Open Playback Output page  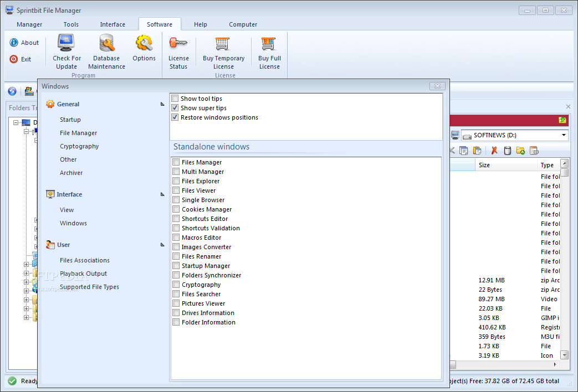[x=83, y=274]
